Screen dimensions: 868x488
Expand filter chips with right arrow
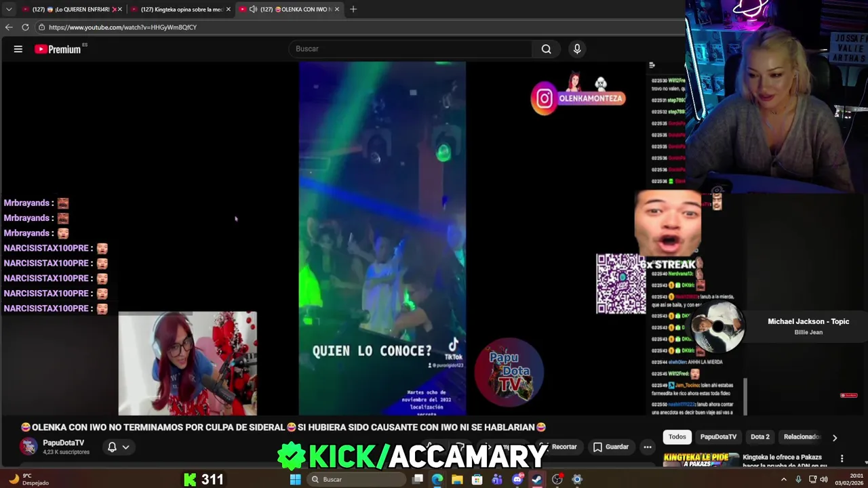click(835, 438)
